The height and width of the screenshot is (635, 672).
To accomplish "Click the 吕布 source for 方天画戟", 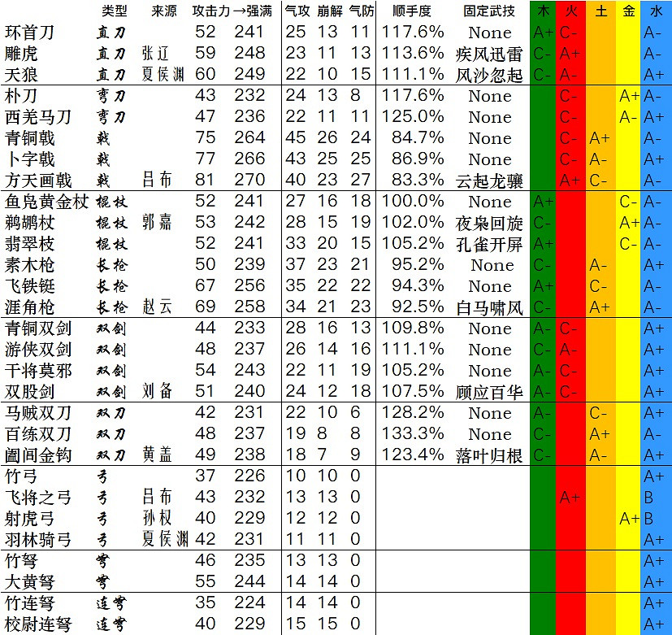I will click(157, 180).
